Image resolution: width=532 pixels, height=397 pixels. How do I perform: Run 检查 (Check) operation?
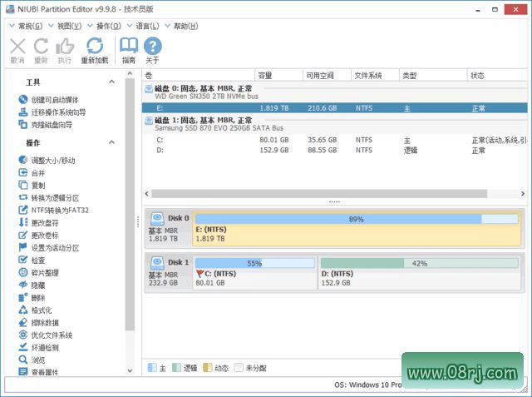(x=32, y=261)
